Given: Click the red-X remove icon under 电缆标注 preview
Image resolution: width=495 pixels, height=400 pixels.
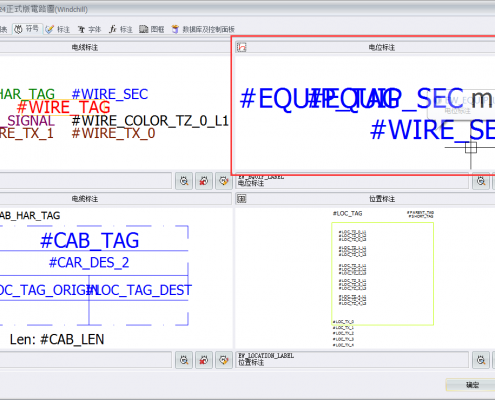Looking at the screenshot, I should (x=204, y=360).
